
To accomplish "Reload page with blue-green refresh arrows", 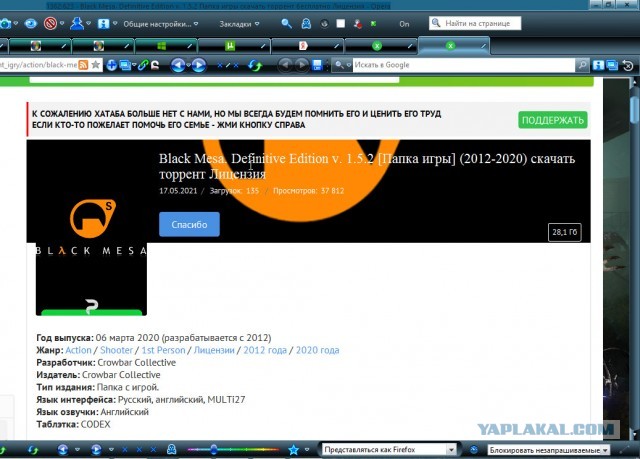I will [x=255, y=65].
